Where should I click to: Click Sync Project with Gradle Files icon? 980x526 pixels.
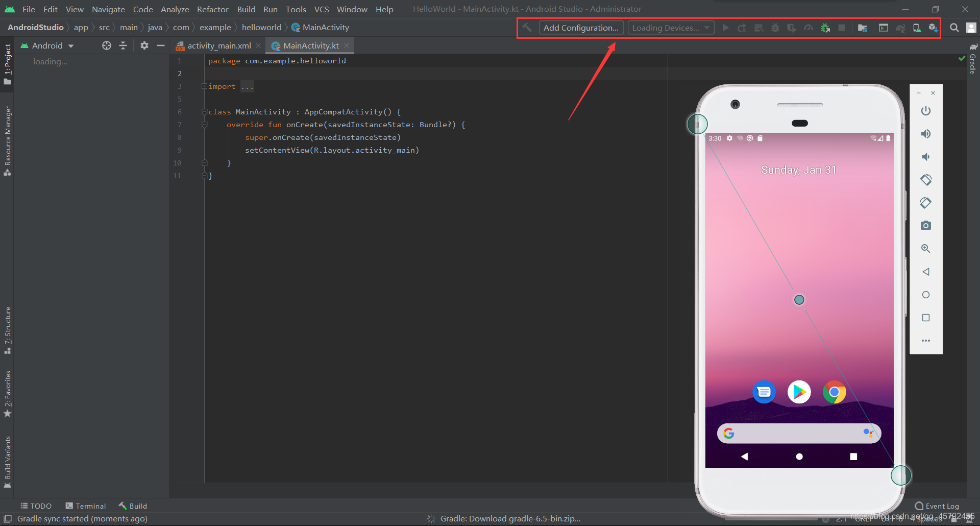[x=900, y=28]
